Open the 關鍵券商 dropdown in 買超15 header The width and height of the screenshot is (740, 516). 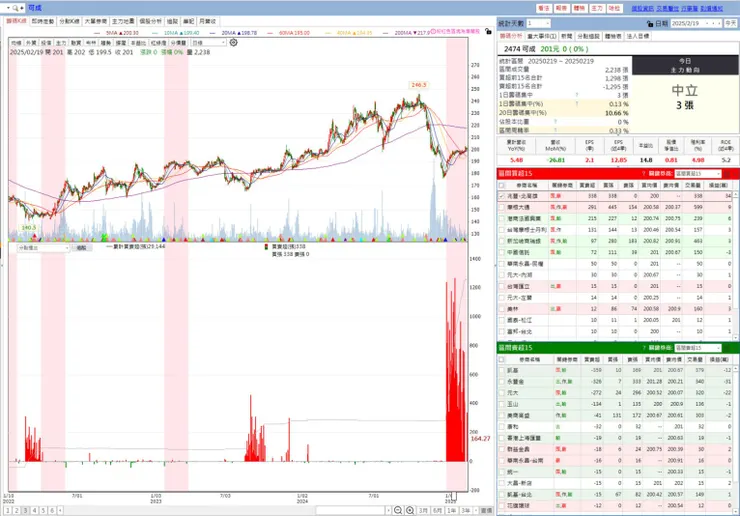point(698,174)
